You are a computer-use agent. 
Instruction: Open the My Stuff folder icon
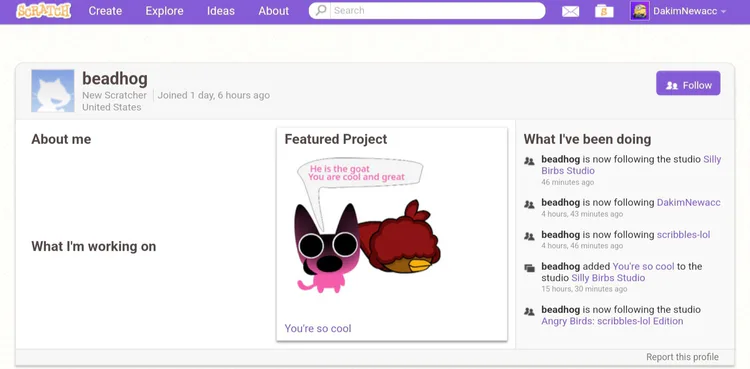coord(604,11)
